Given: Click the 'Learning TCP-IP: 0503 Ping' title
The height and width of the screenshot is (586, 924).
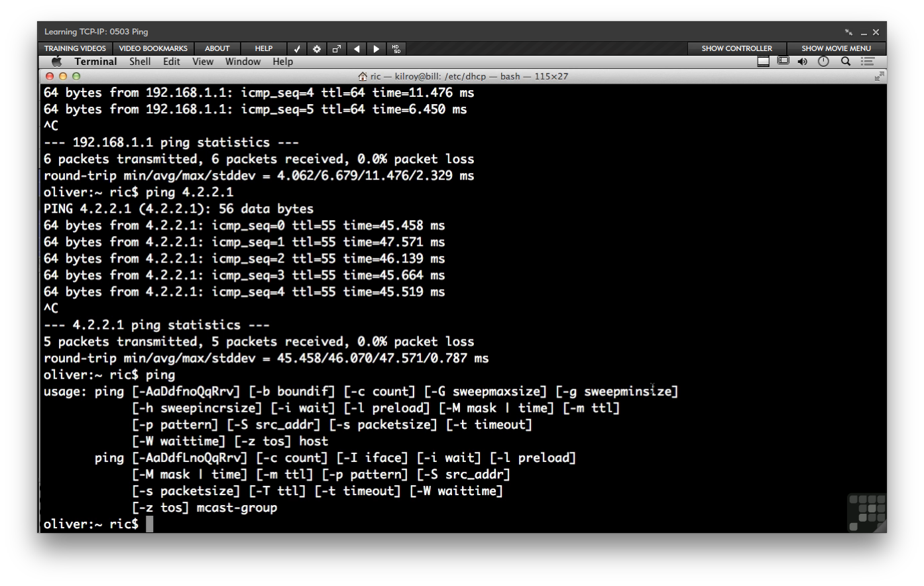Looking at the screenshot, I should (96, 32).
